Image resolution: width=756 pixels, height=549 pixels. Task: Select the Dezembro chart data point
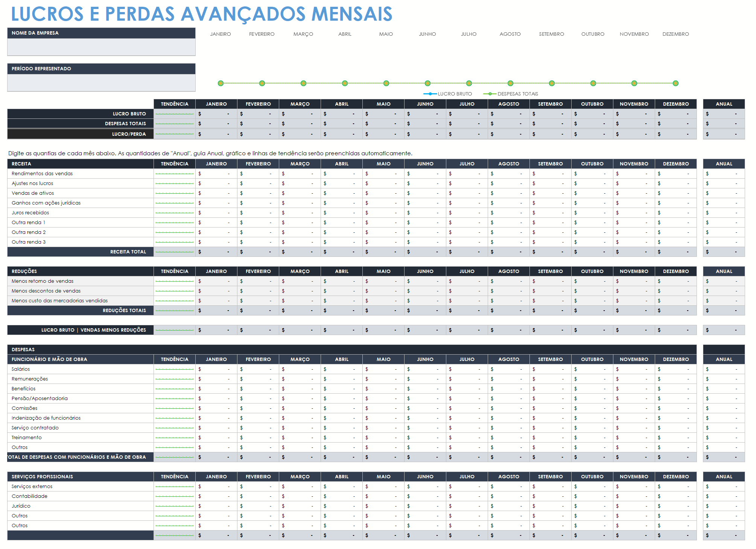click(x=675, y=83)
